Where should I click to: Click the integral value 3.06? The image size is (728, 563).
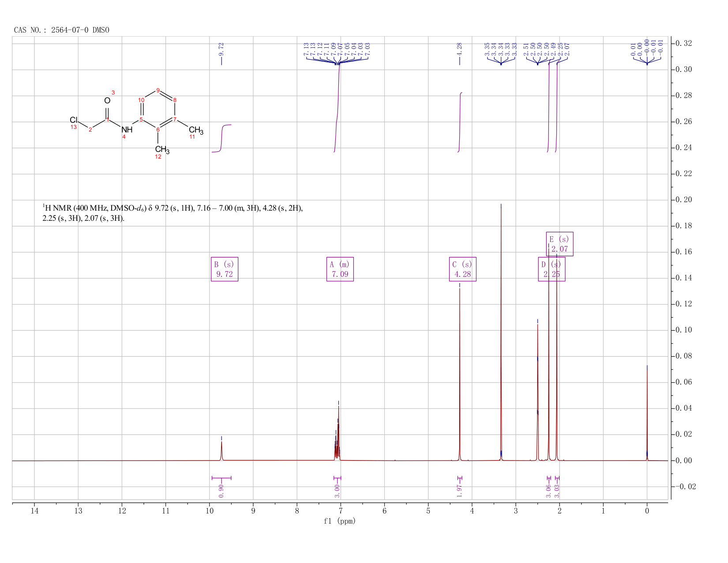[549, 491]
